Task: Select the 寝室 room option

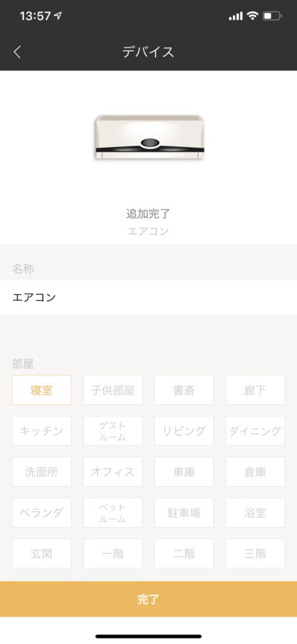Action: click(x=41, y=390)
